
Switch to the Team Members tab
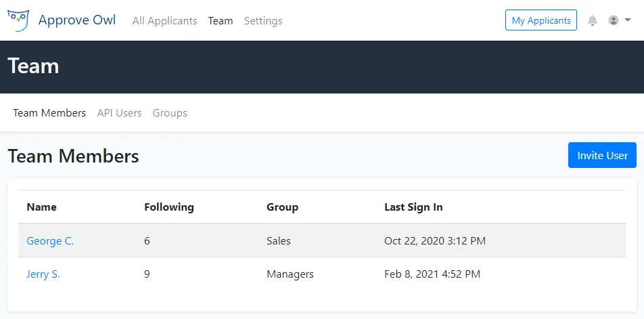click(49, 113)
